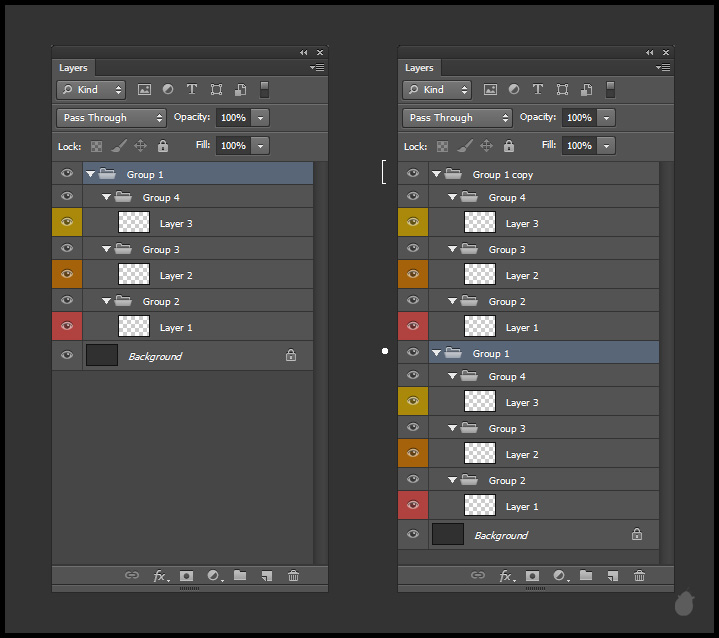
Task: Click new group folder icon in left panel
Action: (240, 576)
